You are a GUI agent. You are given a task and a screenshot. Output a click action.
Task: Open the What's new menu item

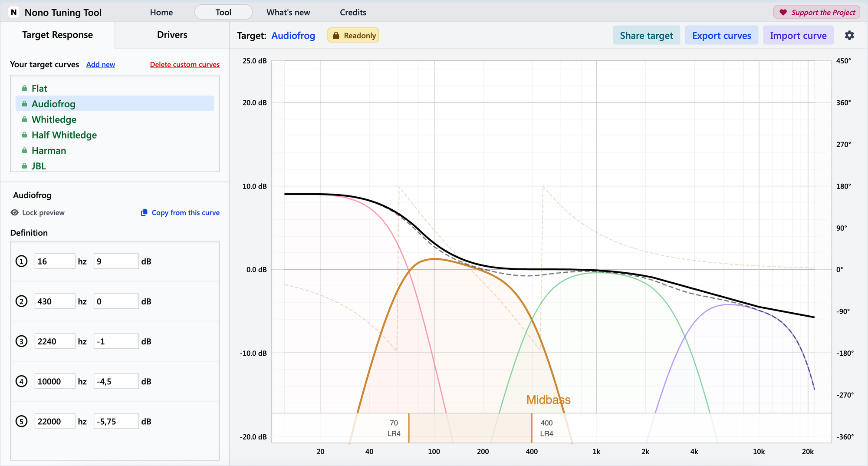[288, 12]
